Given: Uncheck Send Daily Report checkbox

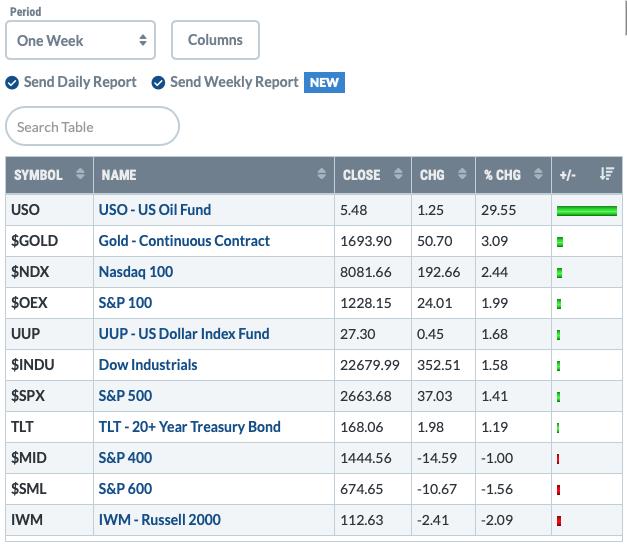Looking at the screenshot, I should click(x=12, y=83).
